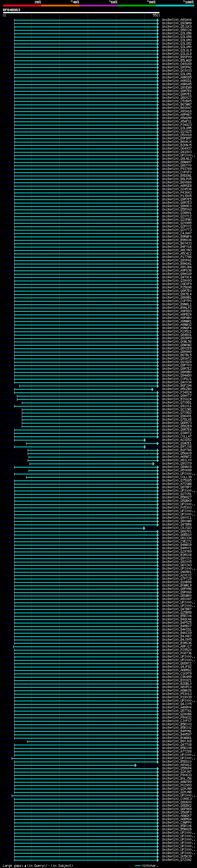Select the UniRef100_P90632 label

point(177,717)
